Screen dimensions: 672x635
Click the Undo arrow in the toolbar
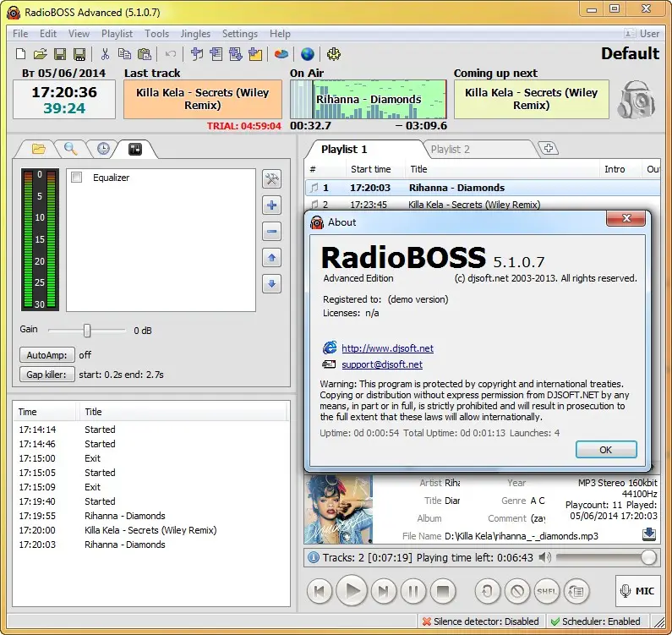pyautogui.click(x=170, y=54)
